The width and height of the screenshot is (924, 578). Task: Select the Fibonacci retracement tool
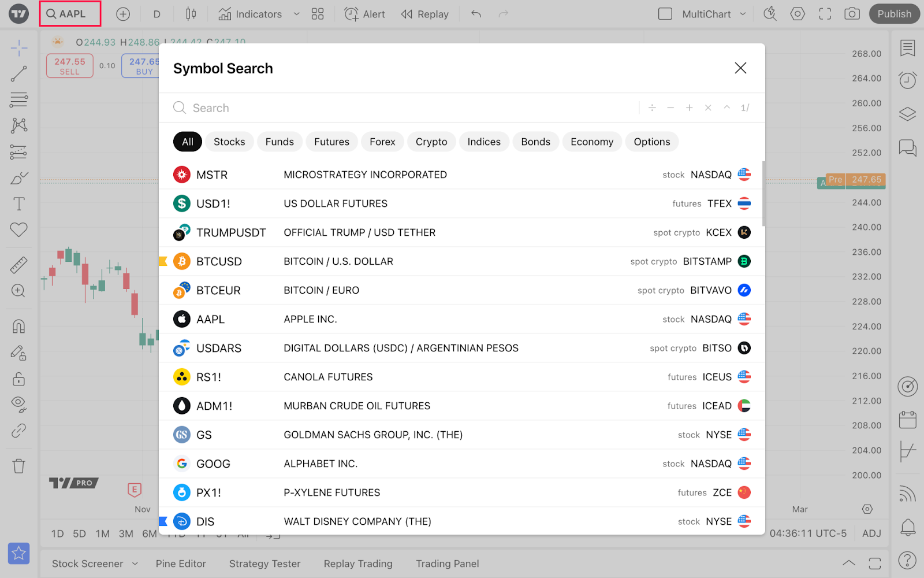coord(19,99)
